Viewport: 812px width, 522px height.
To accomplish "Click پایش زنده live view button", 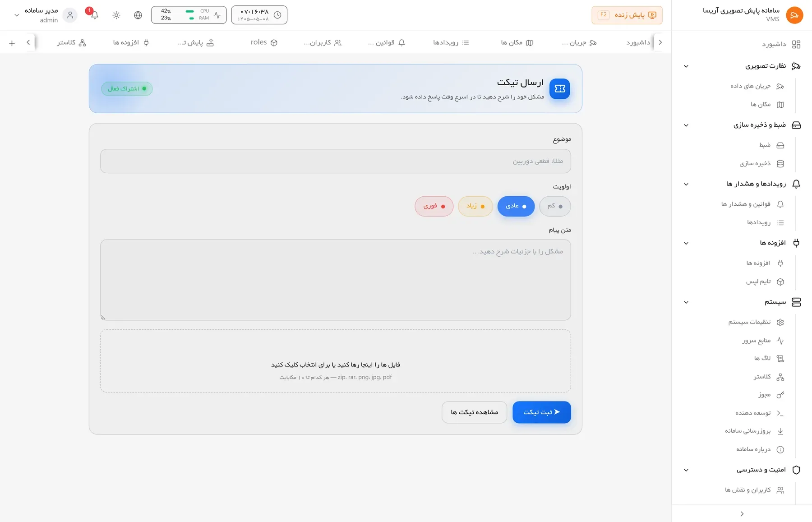I will tap(627, 15).
